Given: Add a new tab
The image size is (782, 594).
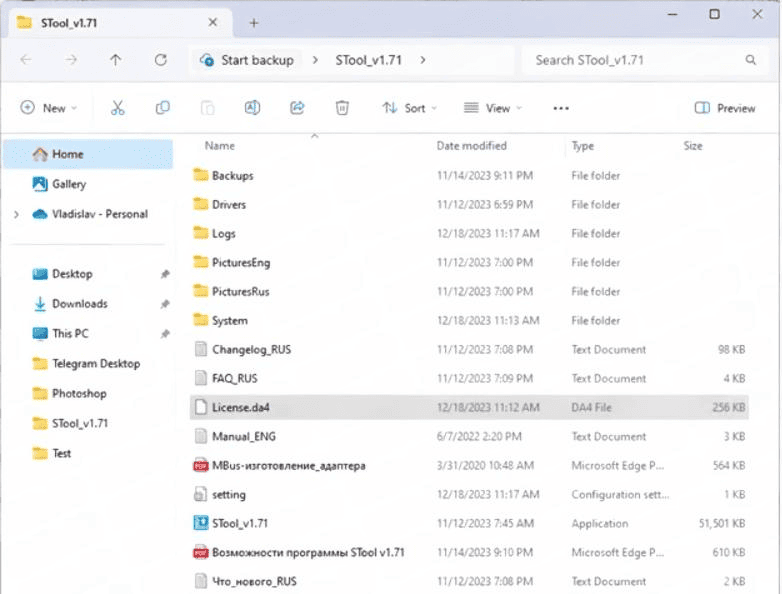Looking at the screenshot, I should pos(254,22).
